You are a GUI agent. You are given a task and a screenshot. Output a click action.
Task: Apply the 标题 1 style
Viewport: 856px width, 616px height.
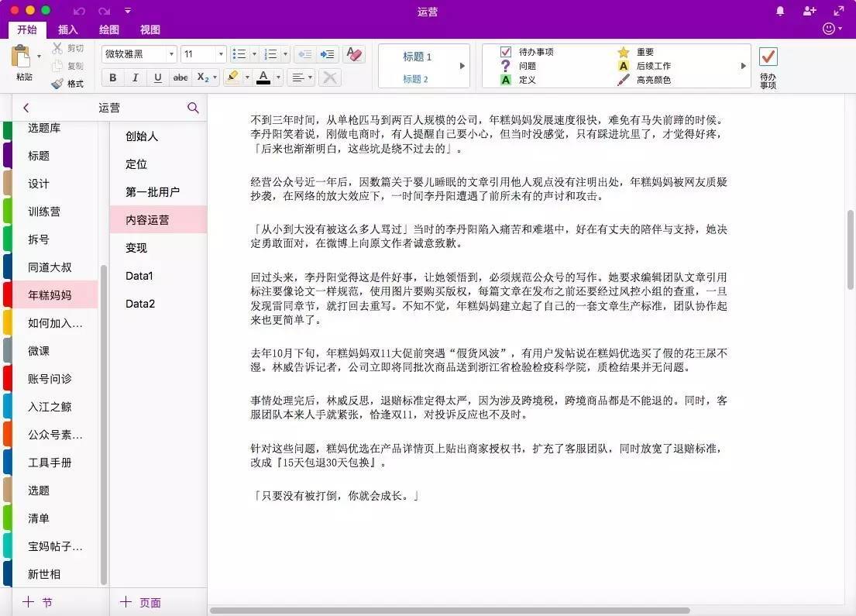point(417,57)
